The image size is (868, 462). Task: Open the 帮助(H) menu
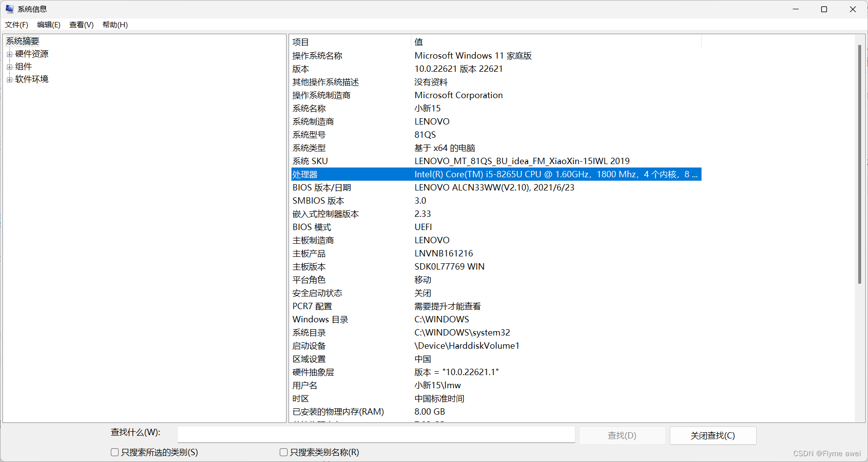[115, 25]
